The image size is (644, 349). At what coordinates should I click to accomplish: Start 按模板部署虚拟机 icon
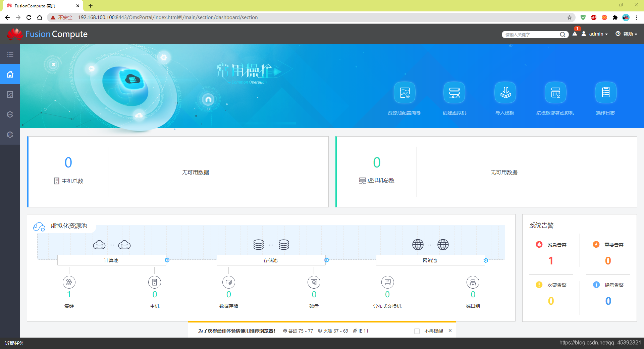555,92
